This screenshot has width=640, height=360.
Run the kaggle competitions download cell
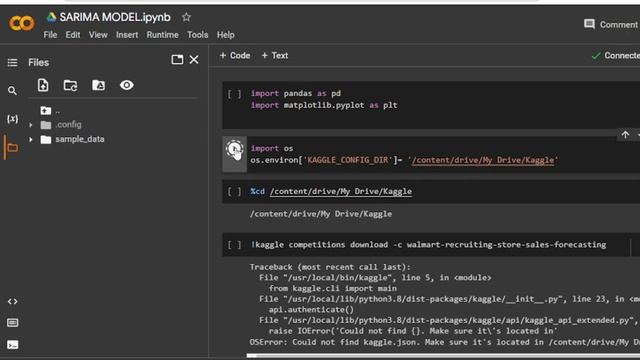[234, 245]
